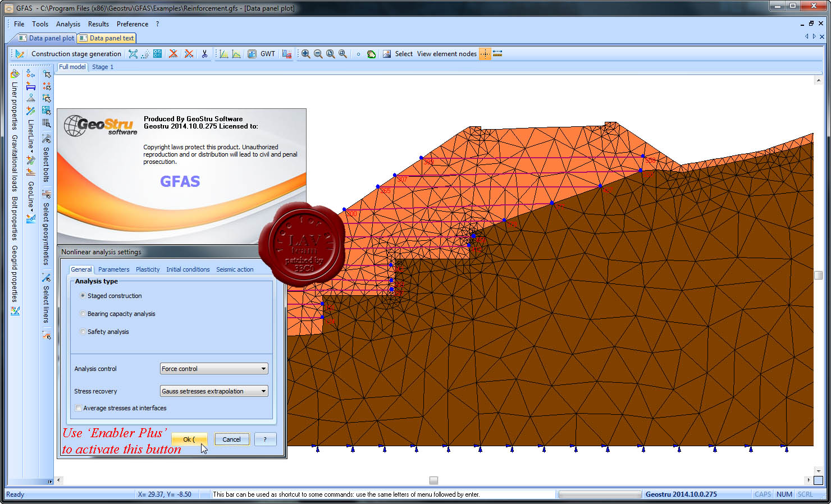Click the zoom out magnifier icon

tap(318, 54)
